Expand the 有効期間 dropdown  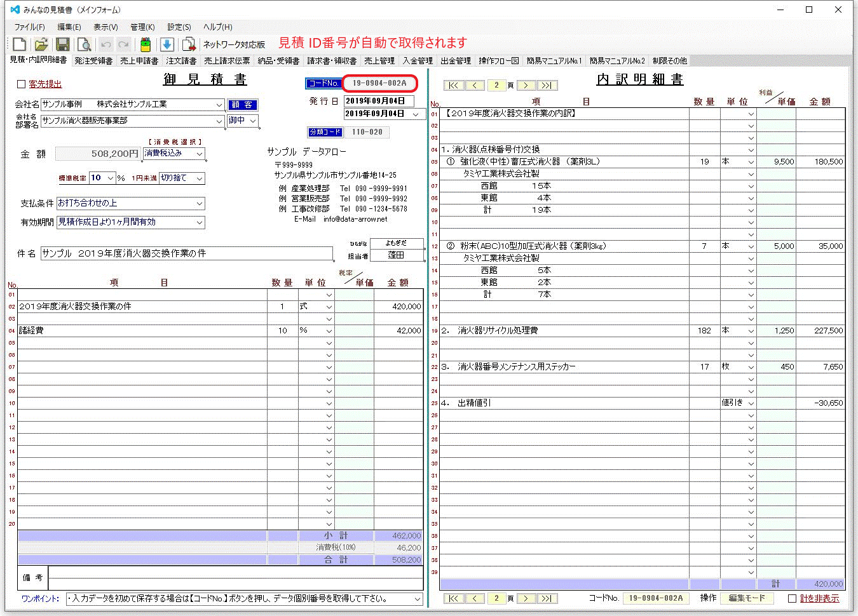[x=200, y=222]
